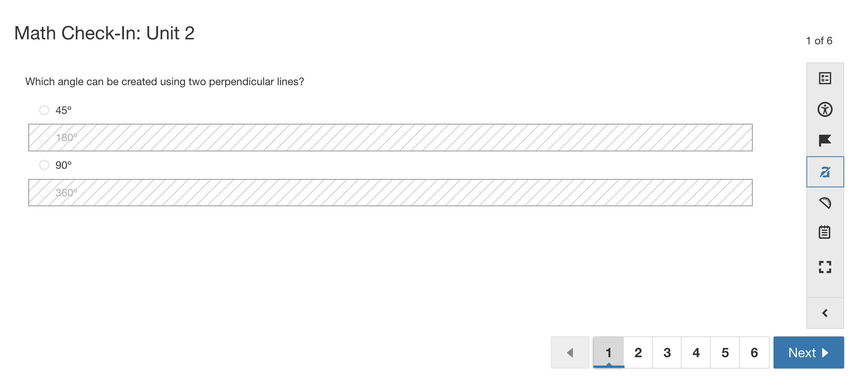Navigate to question 2
Screen dimensions: 868x389
[x=638, y=352]
